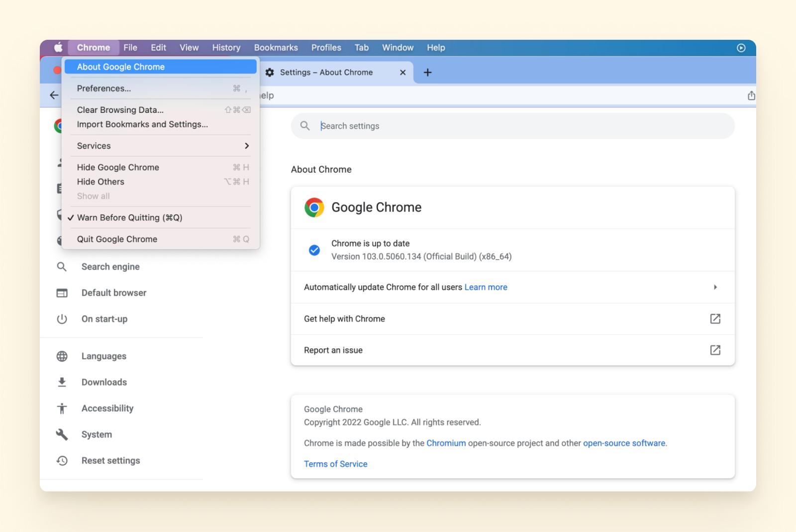Open the Edit menu

158,48
